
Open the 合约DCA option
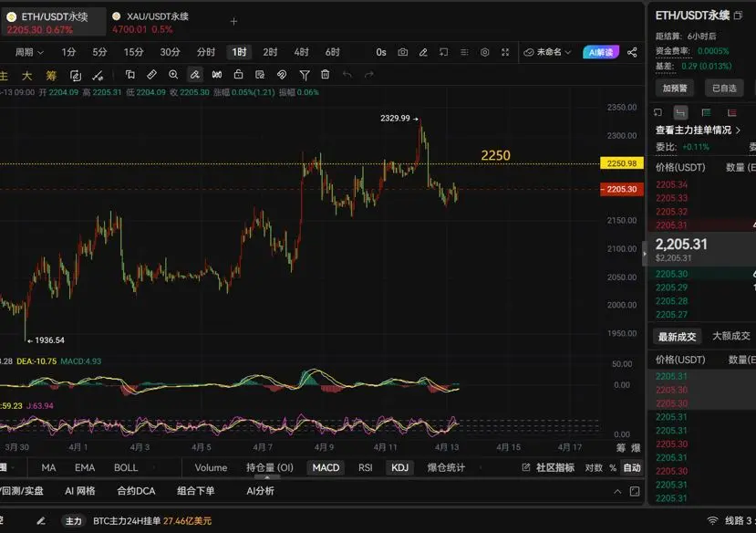136,491
